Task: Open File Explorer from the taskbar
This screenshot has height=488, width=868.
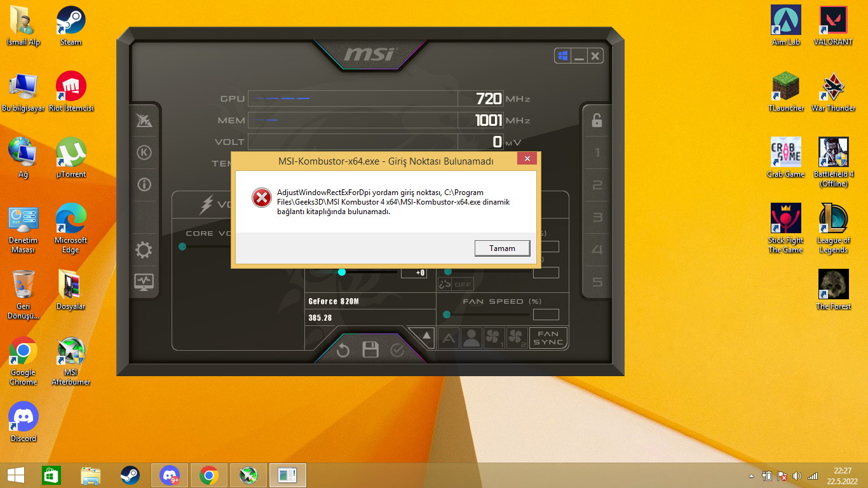Action: pyautogui.click(x=91, y=475)
